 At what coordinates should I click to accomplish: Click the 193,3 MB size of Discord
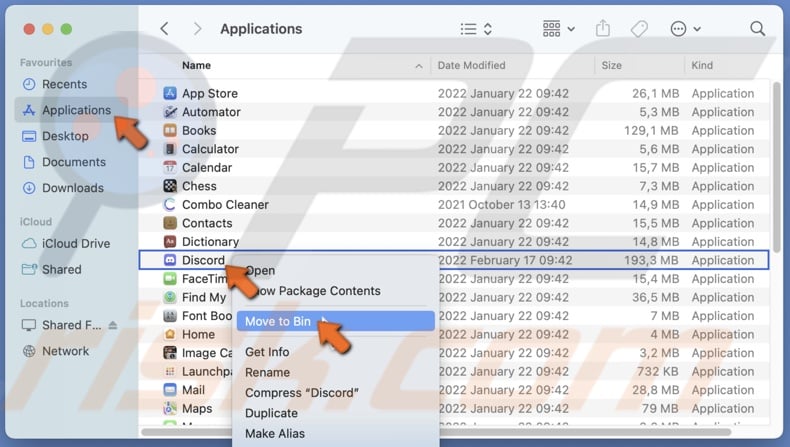(x=651, y=260)
